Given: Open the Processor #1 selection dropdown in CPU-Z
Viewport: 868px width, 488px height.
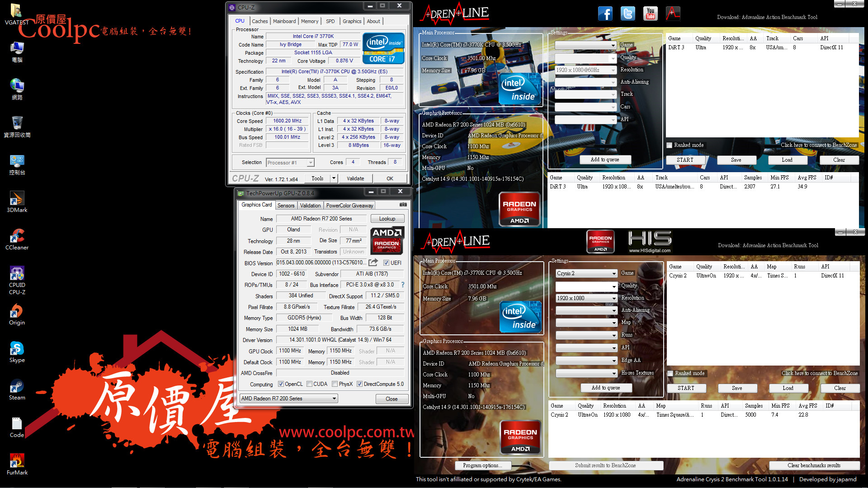Looking at the screenshot, I should pyautogui.click(x=290, y=163).
